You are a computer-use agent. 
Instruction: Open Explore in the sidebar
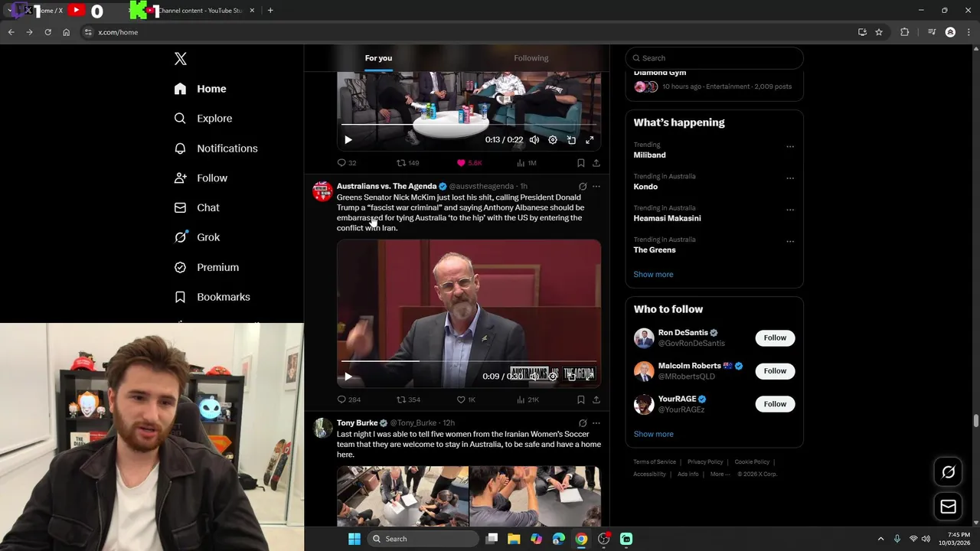[x=203, y=119]
